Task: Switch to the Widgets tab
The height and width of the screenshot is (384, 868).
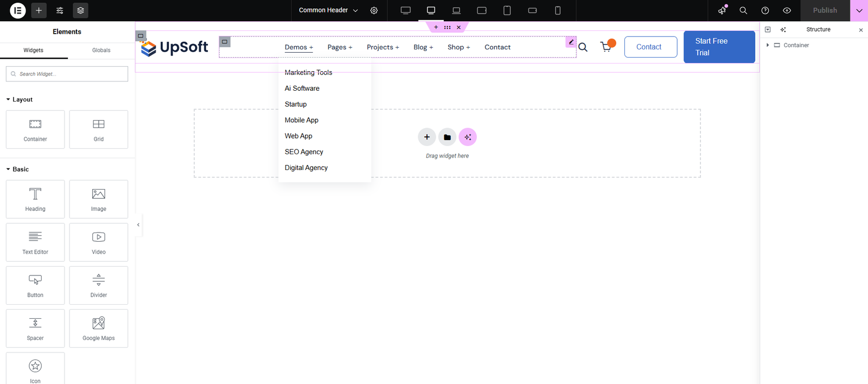Action: [34, 50]
